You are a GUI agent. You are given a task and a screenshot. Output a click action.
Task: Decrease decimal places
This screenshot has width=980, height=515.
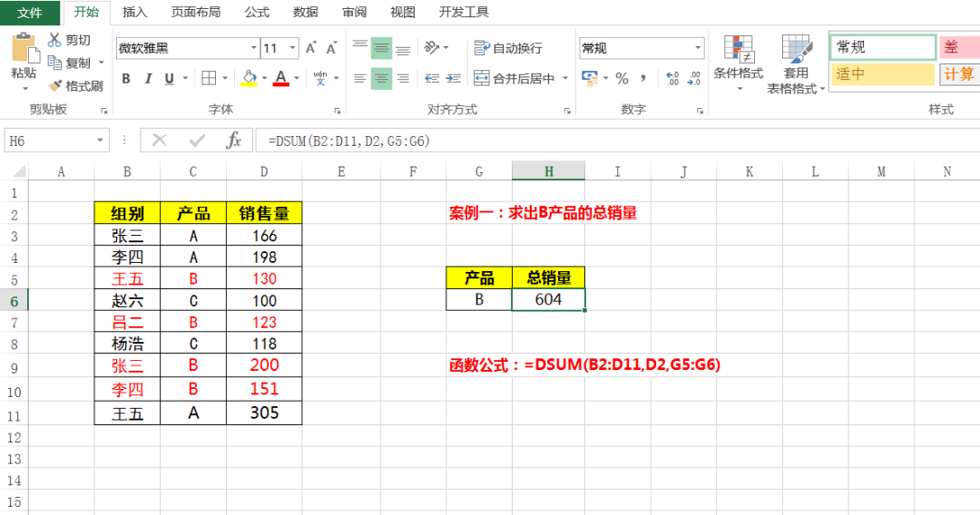point(694,78)
